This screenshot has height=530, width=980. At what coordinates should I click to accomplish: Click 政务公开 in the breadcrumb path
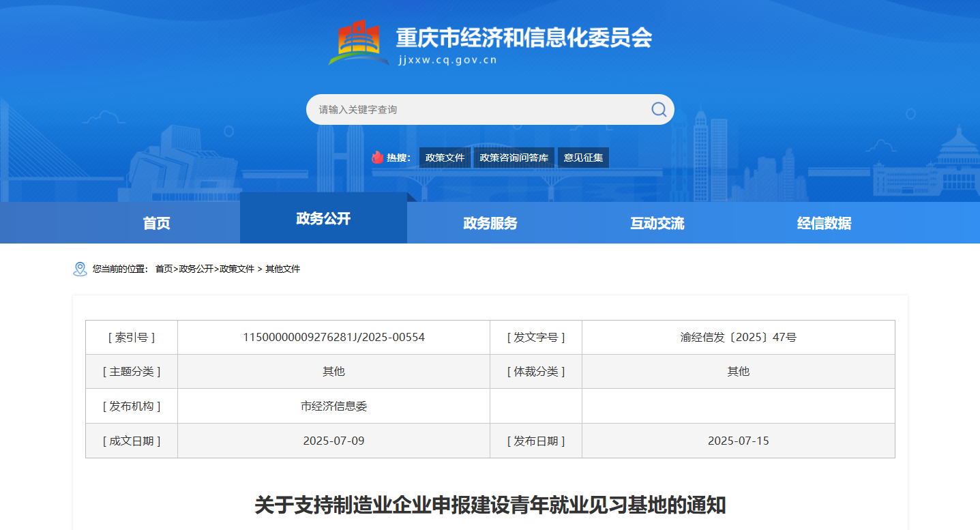click(x=196, y=269)
